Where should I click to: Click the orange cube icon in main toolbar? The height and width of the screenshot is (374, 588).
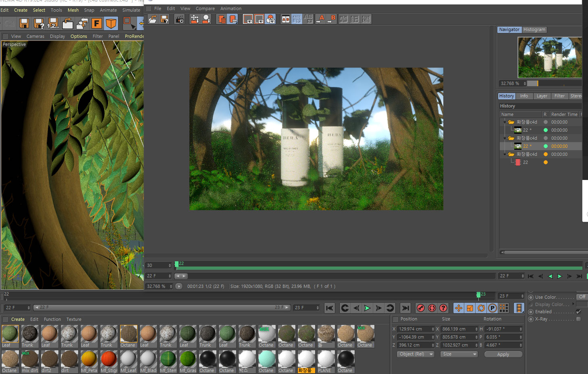pos(111,23)
